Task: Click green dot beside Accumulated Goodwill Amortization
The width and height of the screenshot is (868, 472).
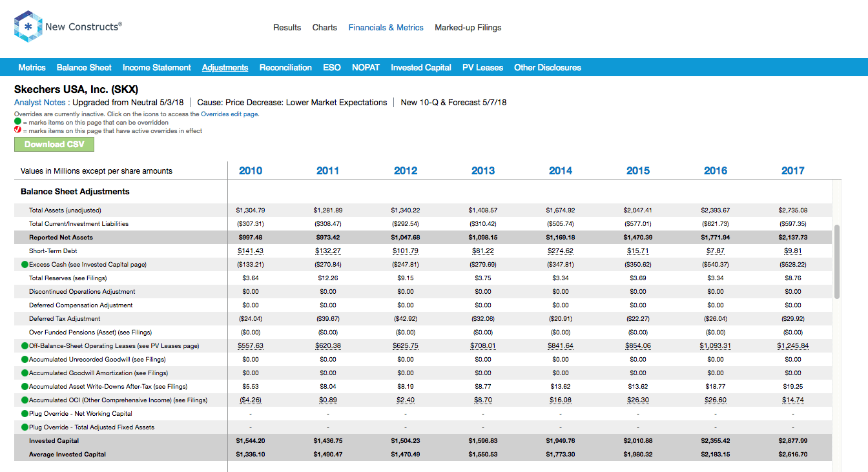Action: tap(25, 373)
